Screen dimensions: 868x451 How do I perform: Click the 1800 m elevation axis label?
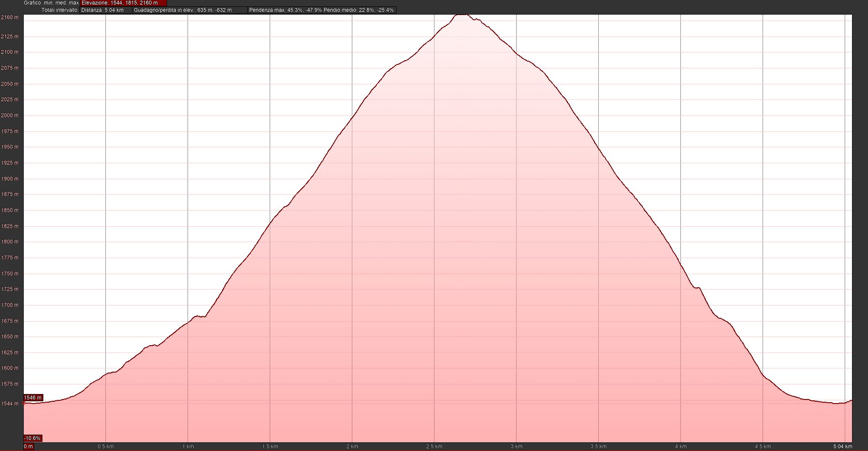[10, 242]
